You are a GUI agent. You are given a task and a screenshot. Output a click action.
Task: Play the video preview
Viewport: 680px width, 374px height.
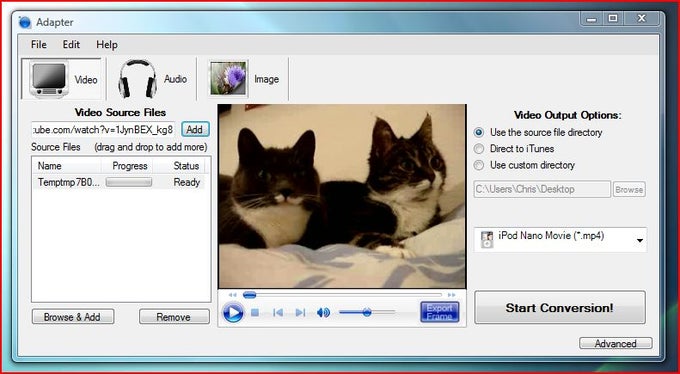point(233,312)
